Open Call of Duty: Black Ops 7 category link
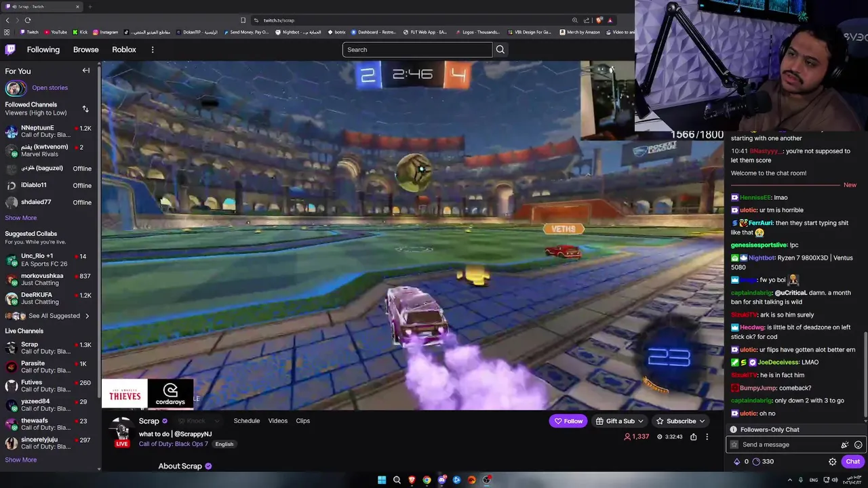This screenshot has height=488, width=868. click(x=174, y=444)
